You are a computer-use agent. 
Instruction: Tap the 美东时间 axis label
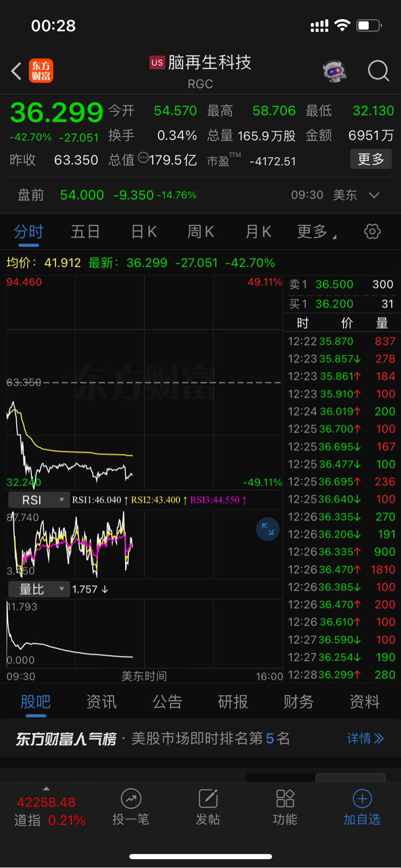point(144,676)
